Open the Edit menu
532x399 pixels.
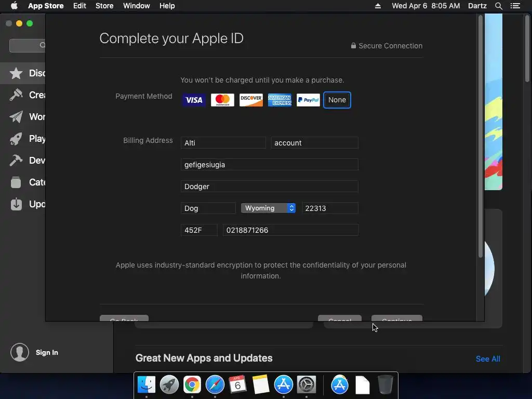(79, 6)
